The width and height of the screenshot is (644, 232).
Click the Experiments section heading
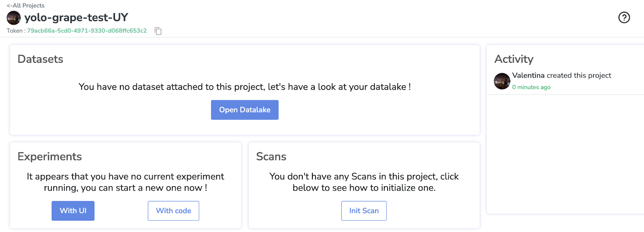[x=50, y=156]
